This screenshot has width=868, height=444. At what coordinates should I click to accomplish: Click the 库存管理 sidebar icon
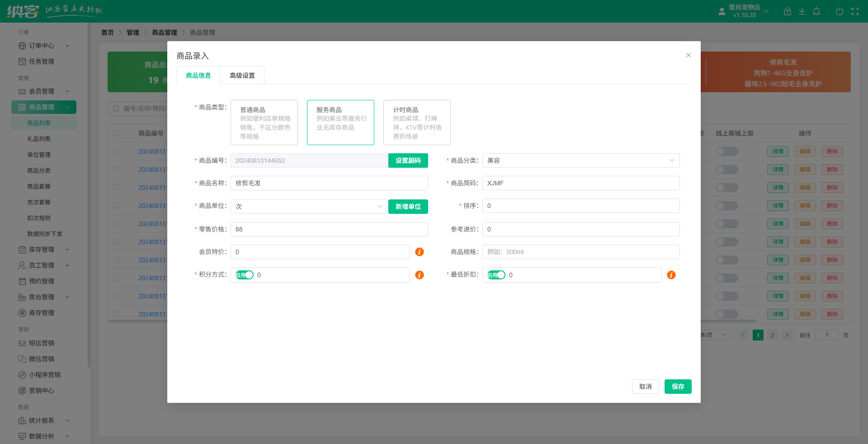22,250
